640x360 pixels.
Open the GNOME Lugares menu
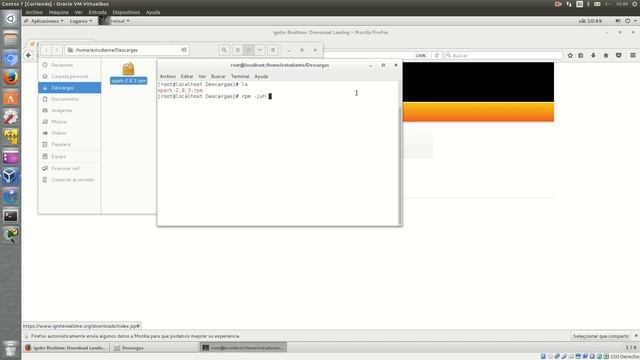[x=80, y=21]
